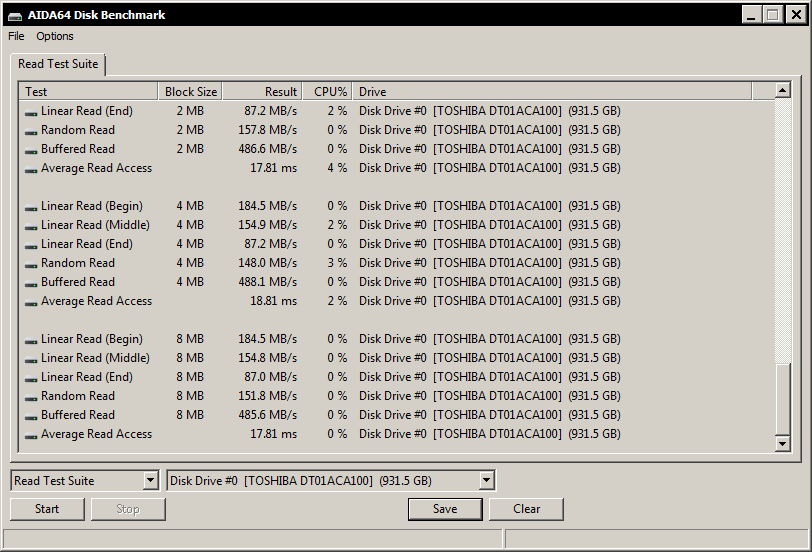
Task: Click drive icon of 2 MB Linear Read (End) row
Action: 31,112
